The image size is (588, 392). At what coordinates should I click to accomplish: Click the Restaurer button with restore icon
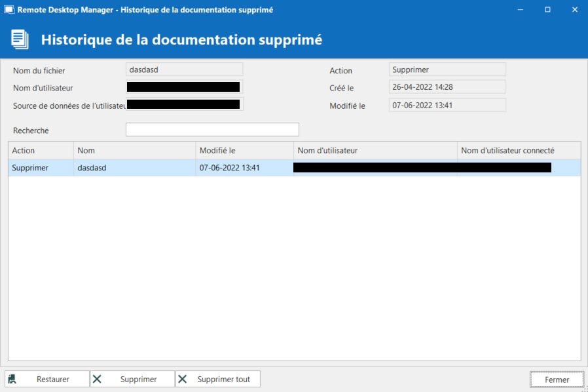(x=47, y=379)
